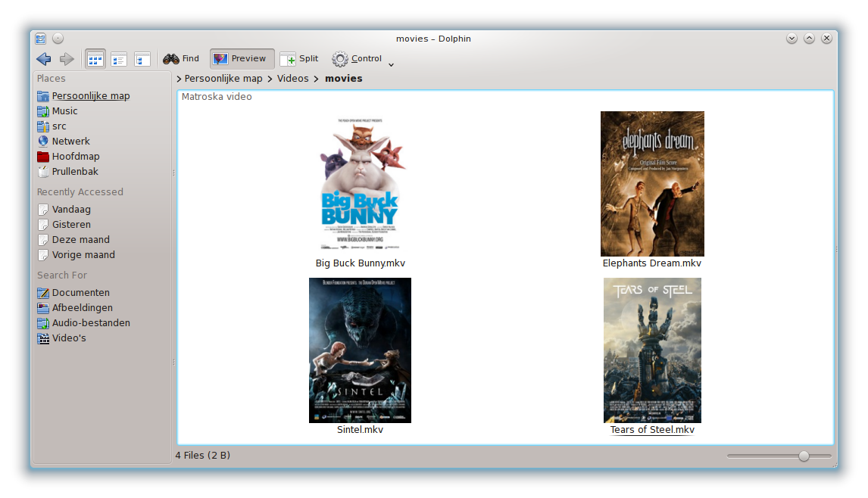
Task: Expand the toolbar overflow chevron
Action: (391, 65)
